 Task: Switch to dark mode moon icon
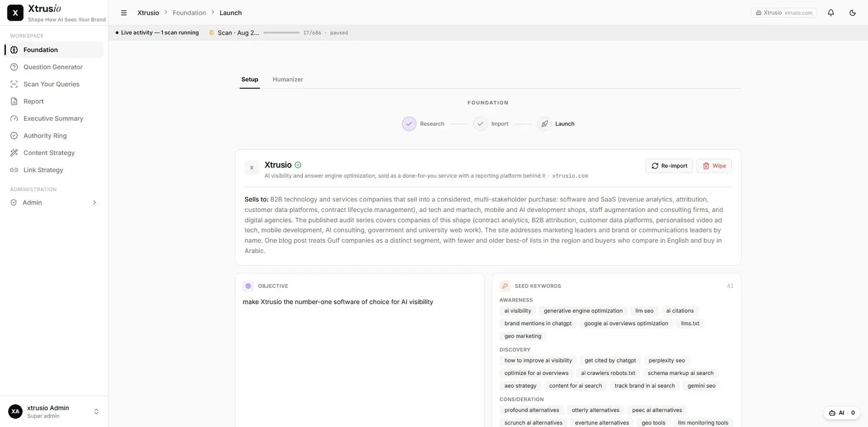coord(852,12)
